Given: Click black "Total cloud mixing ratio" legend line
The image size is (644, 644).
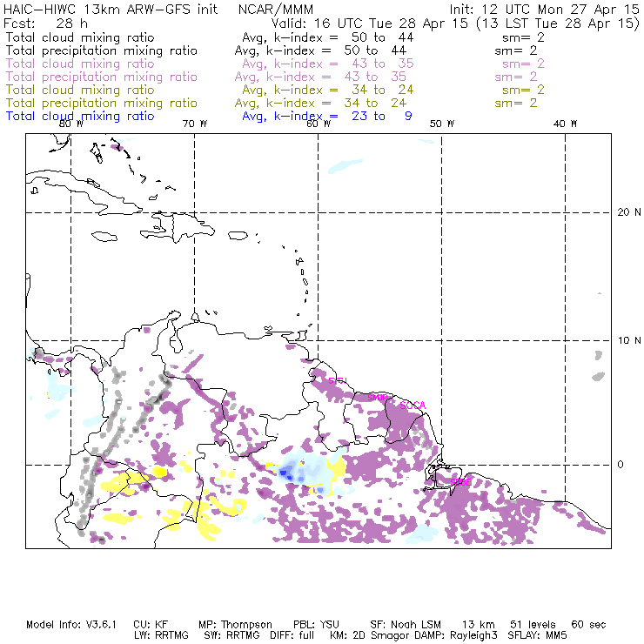Looking at the screenshot, I should point(80,37).
